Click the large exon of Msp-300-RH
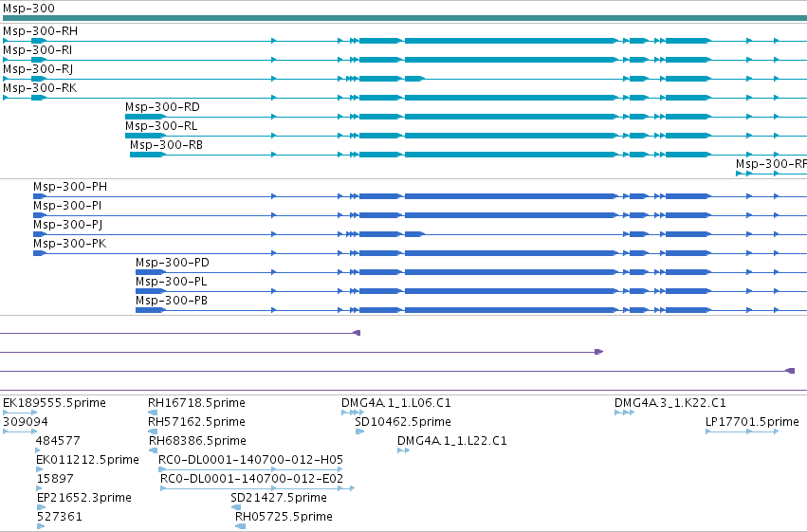The height and width of the screenshot is (532, 807). tap(511, 41)
